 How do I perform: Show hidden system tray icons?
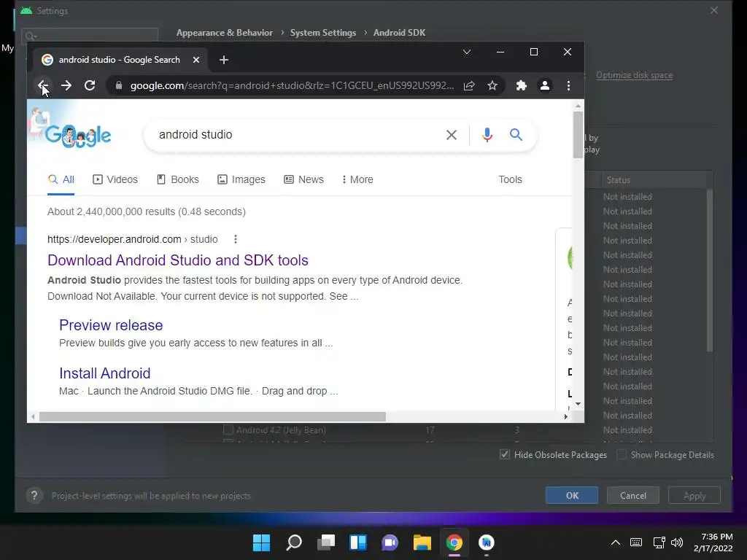(616, 542)
